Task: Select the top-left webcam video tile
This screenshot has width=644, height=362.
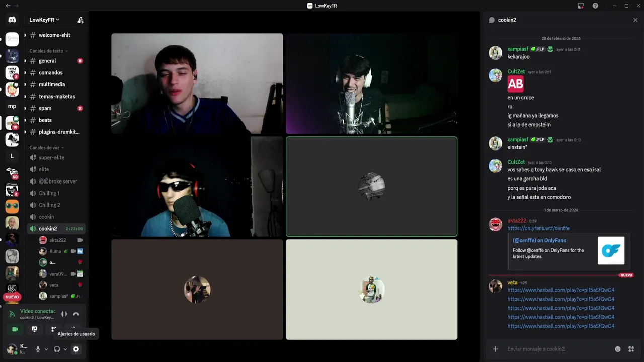Action: (197, 83)
